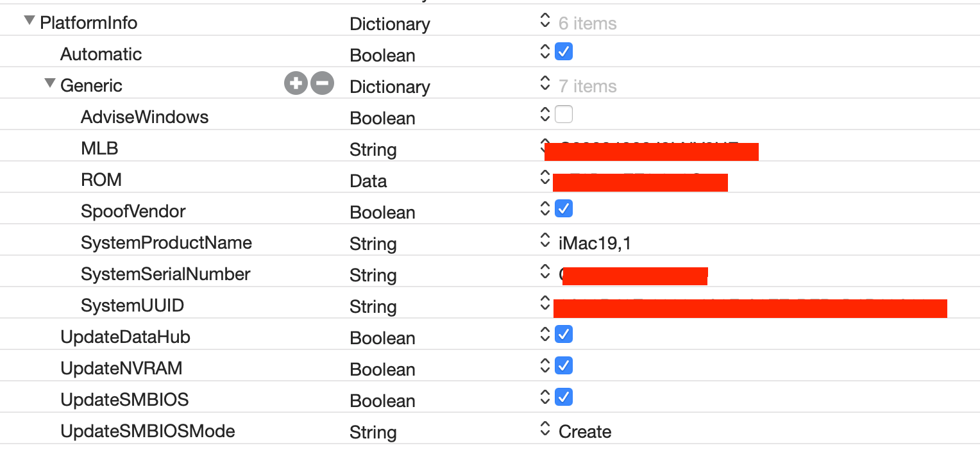This screenshot has width=980, height=450.
Task: Uncheck the SpoofVendor checkbox
Action: pos(564,208)
